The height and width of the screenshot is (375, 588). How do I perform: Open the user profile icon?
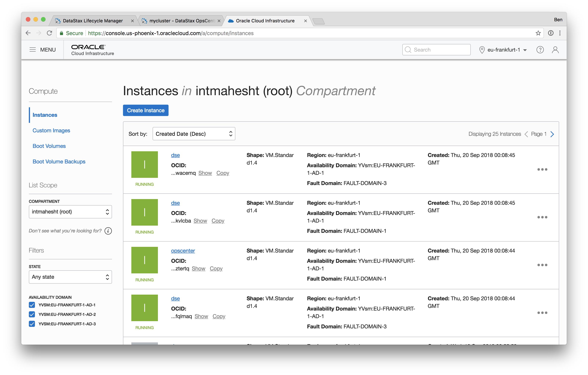(555, 50)
